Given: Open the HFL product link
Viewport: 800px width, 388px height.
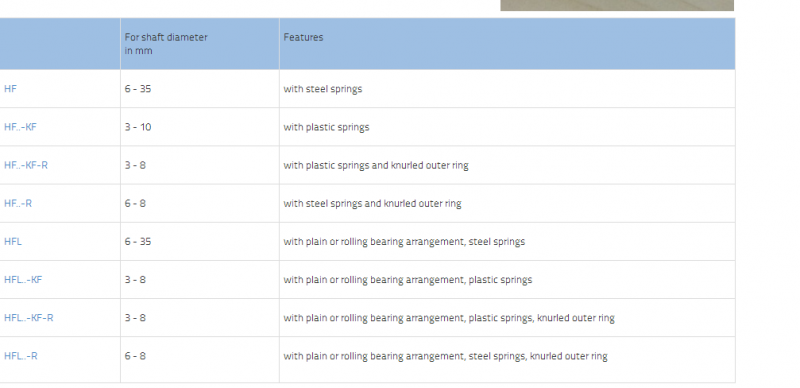Looking at the screenshot, I should 13,241.
